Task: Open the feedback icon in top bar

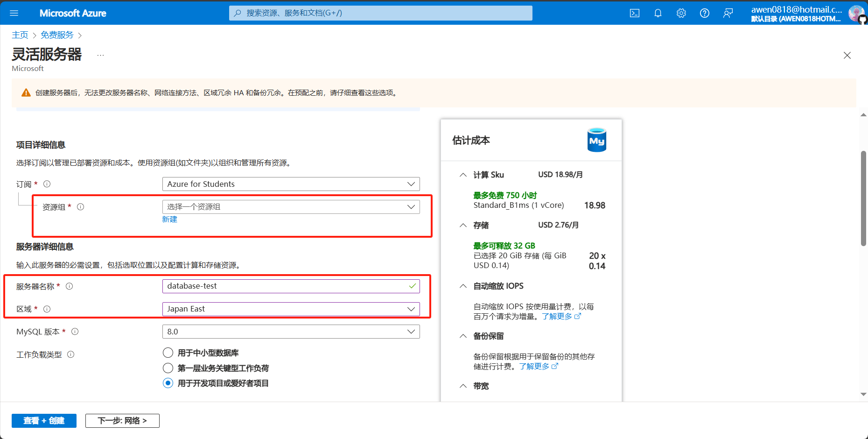Action: point(728,13)
